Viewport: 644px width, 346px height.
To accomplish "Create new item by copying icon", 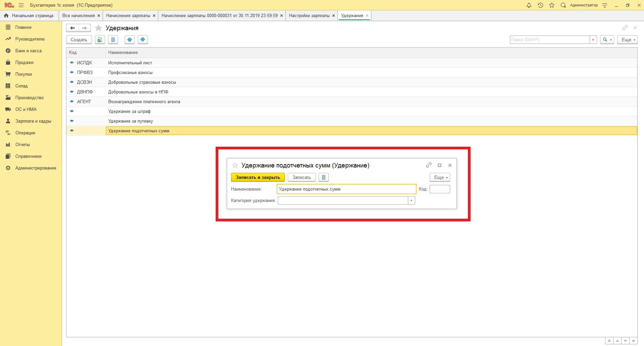I will click(x=100, y=40).
